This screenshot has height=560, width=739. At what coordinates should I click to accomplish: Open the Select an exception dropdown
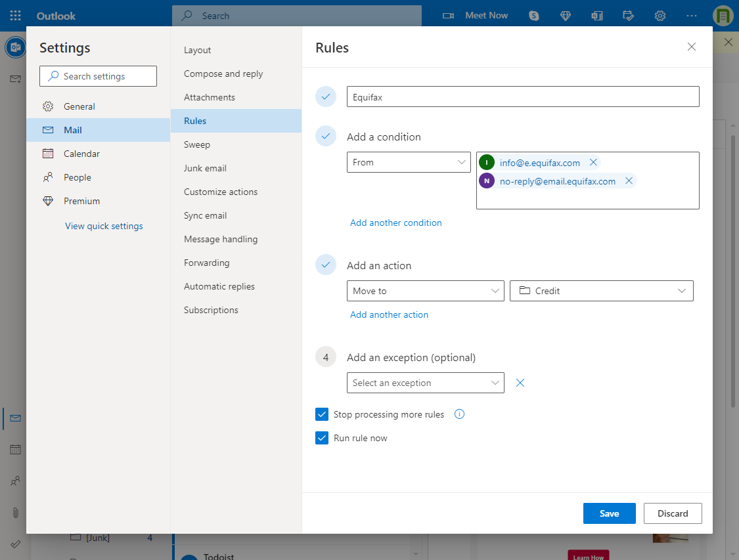[x=426, y=383]
